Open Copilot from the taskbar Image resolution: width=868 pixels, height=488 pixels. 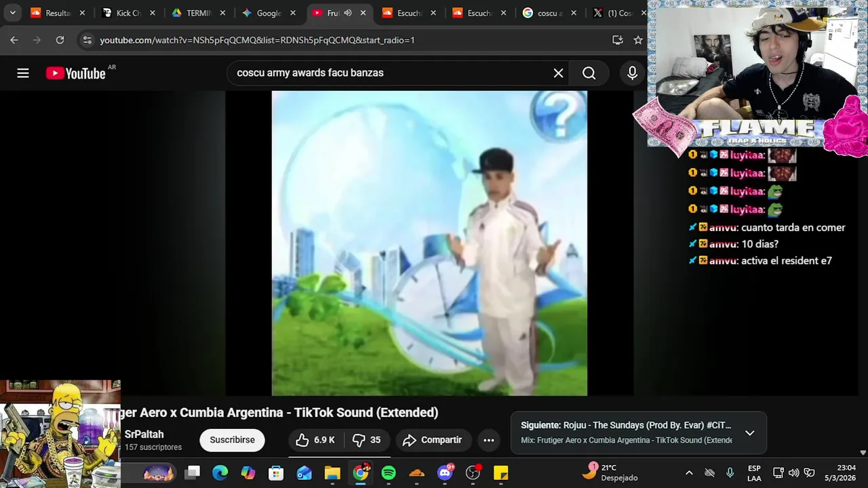248,473
